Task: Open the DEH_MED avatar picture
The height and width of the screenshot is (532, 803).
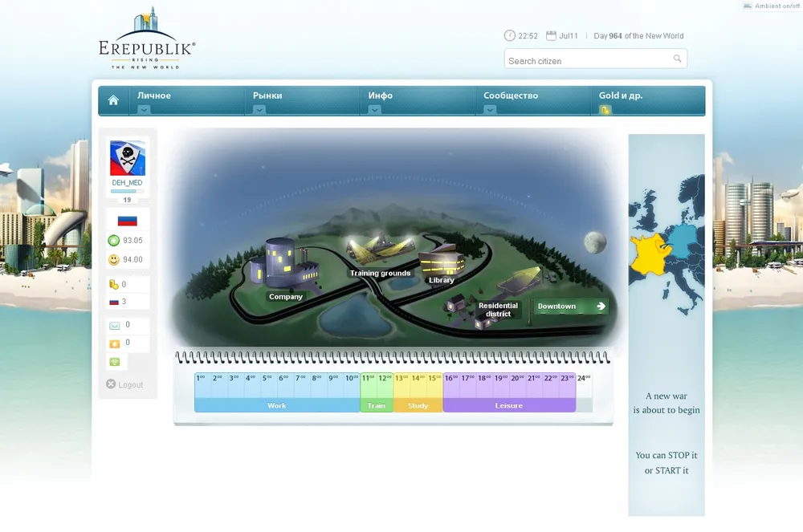Action: point(128,158)
